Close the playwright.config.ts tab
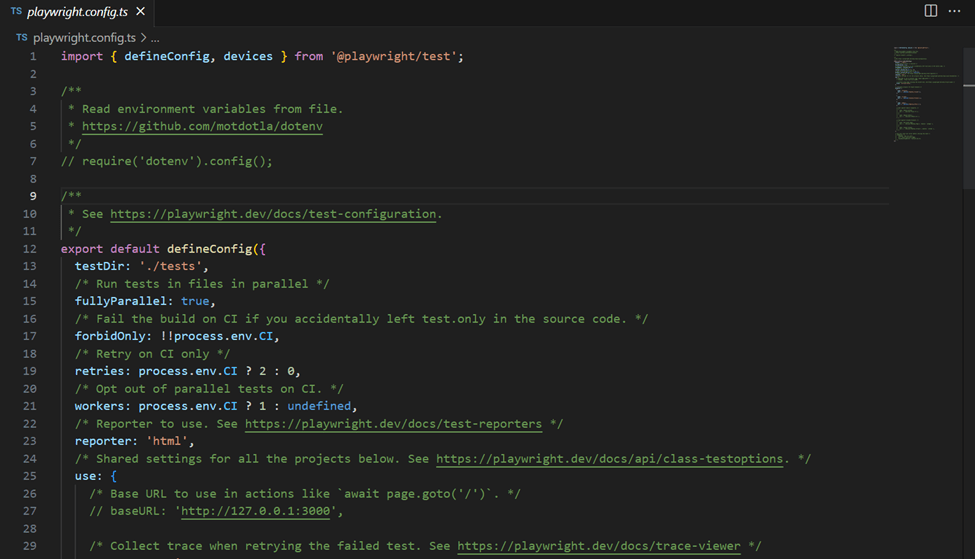This screenshot has height=559, width=975. click(139, 12)
